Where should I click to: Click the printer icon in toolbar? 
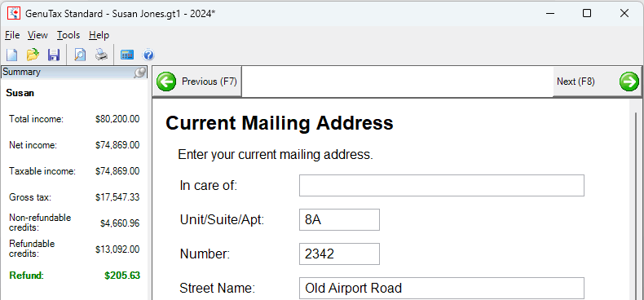[101, 55]
